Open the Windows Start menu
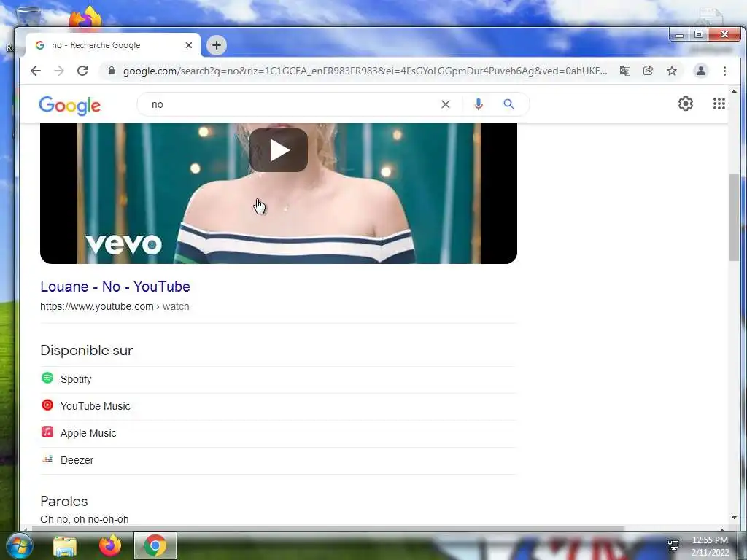The image size is (747, 560). [x=18, y=545]
